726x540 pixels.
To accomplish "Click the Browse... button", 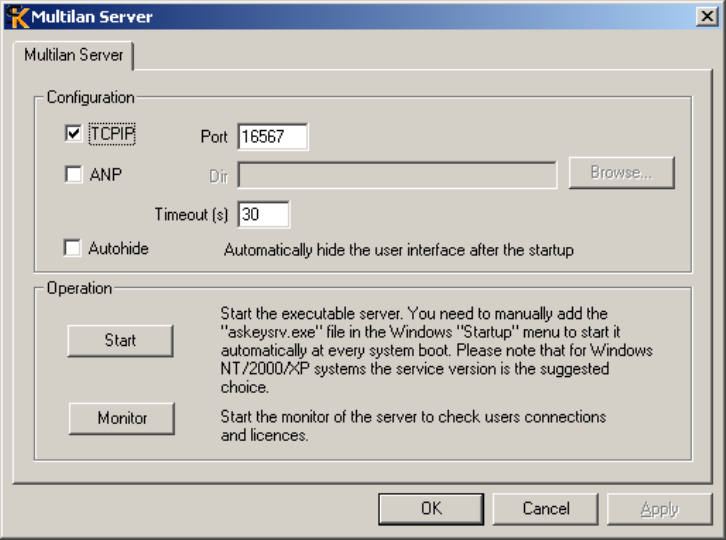I will pyautogui.click(x=621, y=173).
